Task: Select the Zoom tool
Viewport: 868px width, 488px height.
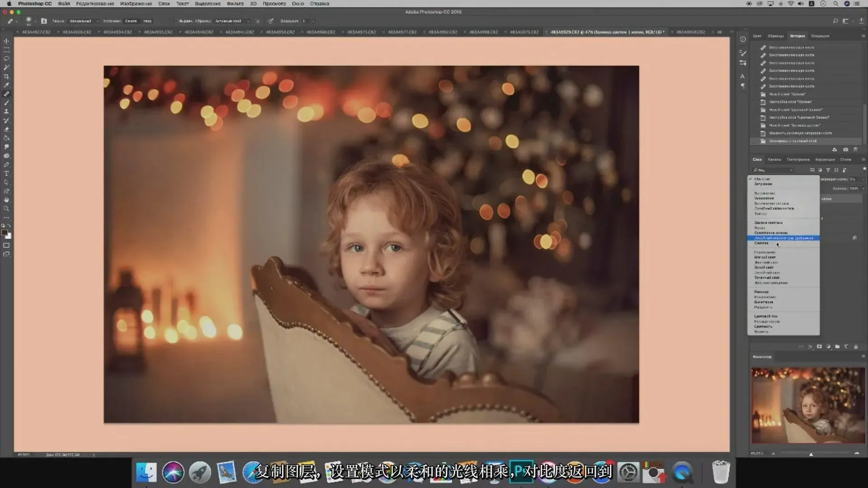Action: (x=6, y=209)
